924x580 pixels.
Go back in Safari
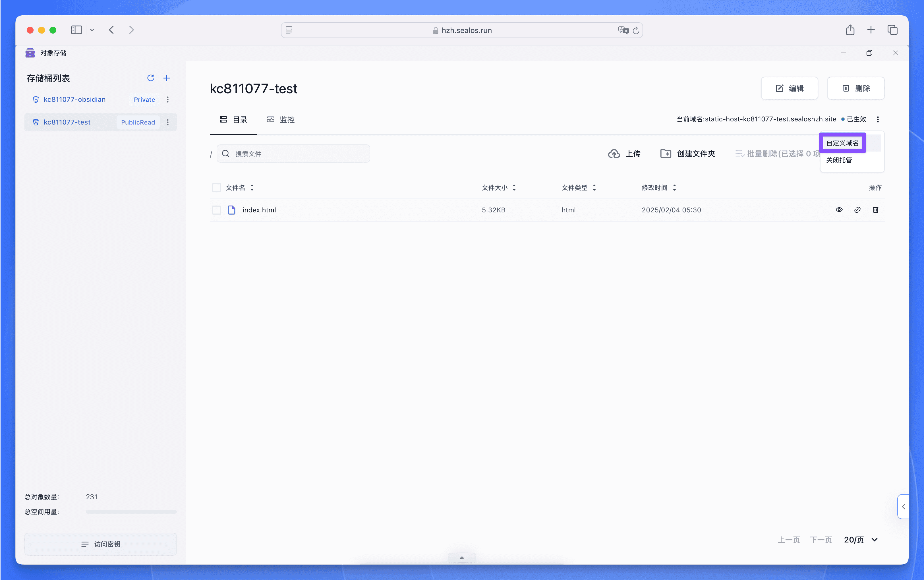(112, 30)
